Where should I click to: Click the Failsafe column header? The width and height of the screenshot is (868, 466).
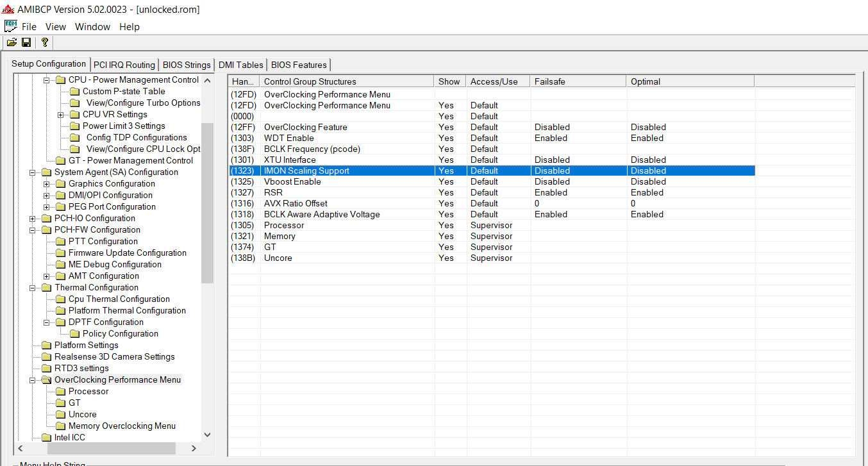pos(578,81)
